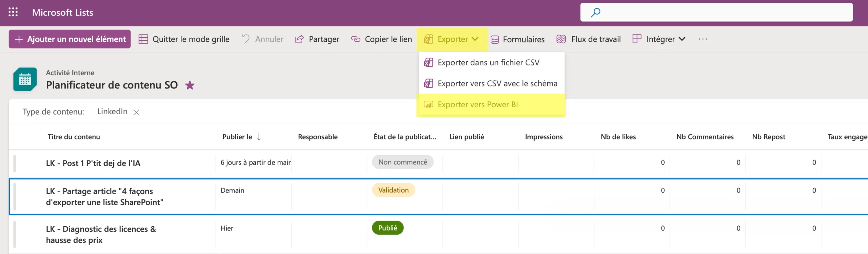868x254 pixels.
Task: Click the Excel icon beside CSV avec le schéma
Action: tap(428, 83)
